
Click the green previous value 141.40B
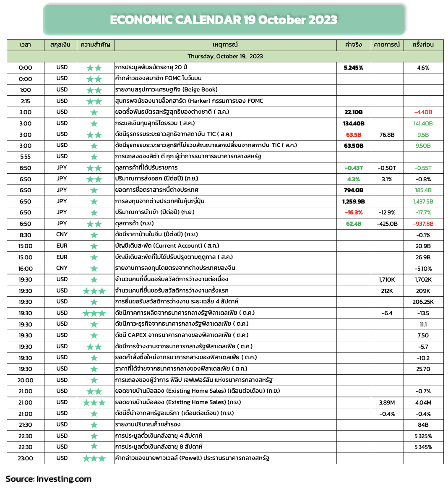(423, 124)
